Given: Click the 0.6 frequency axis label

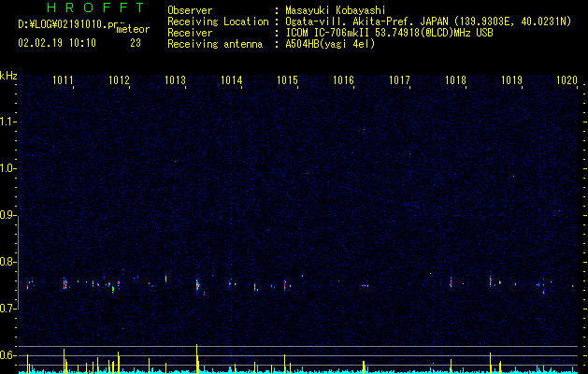Looking at the screenshot, I should (x=8, y=355).
